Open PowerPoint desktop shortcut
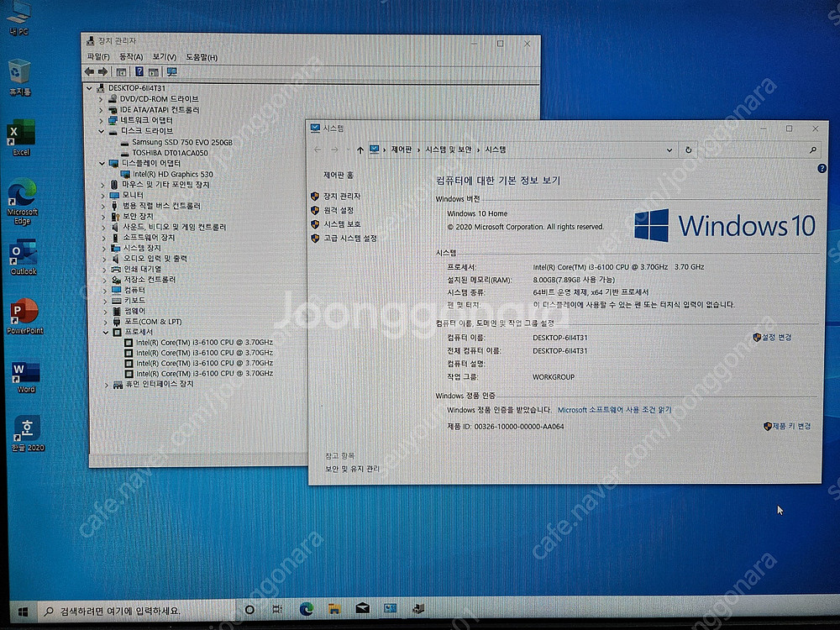Screen dimensions: 840x630 (24, 317)
